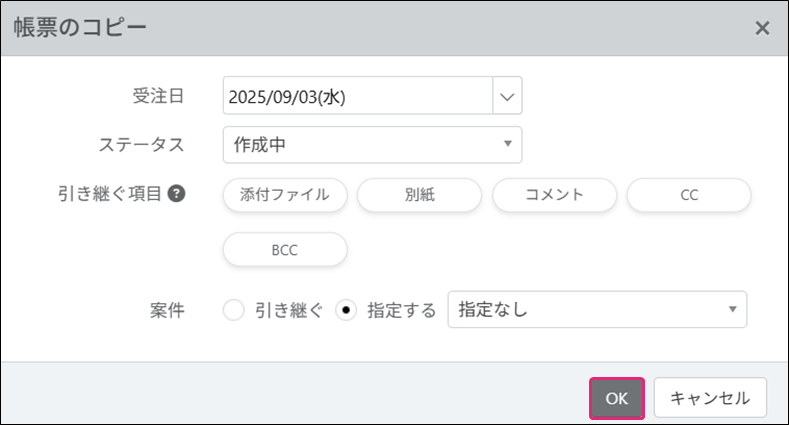Viewport: 789px width, 425px height.
Task: Toggle the 添付ファイル carry-over option
Action: 285,195
